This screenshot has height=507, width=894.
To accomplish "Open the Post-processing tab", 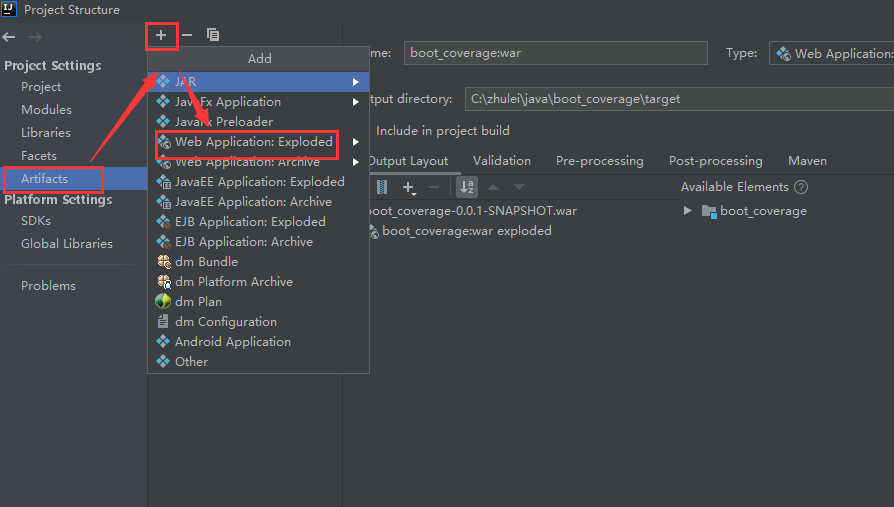I will coord(715,161).
